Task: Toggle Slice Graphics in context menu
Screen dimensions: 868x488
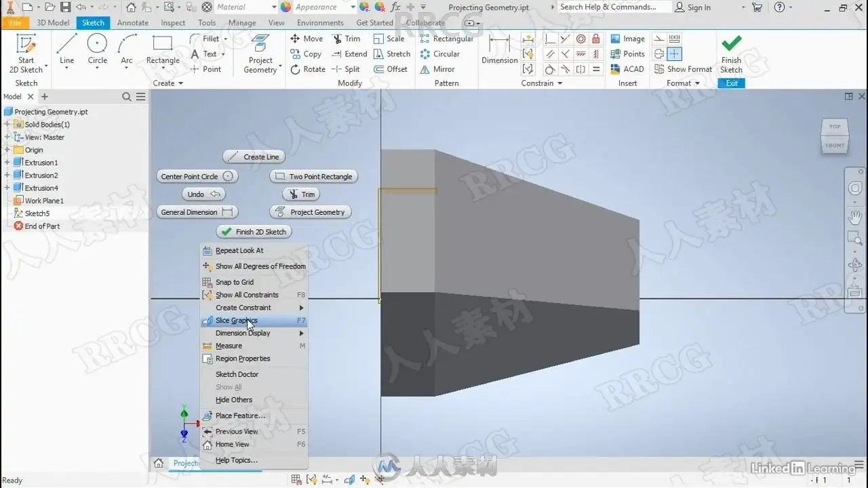Action: tap(254, 321)
